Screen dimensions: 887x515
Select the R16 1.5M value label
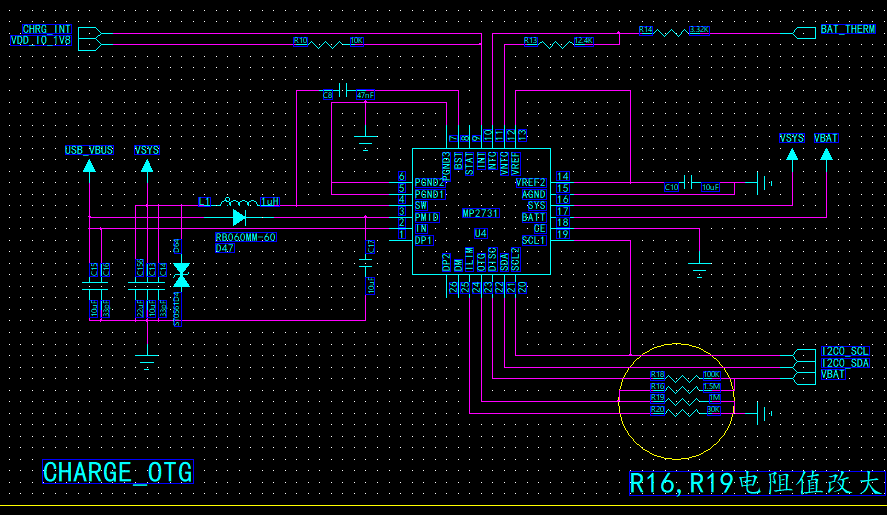pyautogui.click(x=711, y=386)
